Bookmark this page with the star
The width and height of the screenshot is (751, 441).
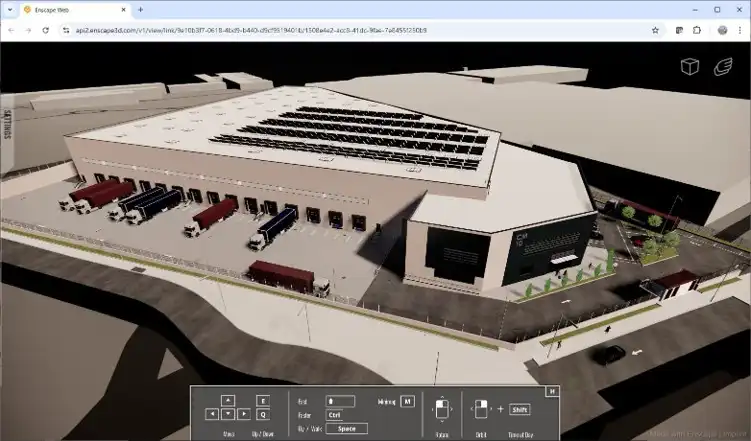(655, 30)
